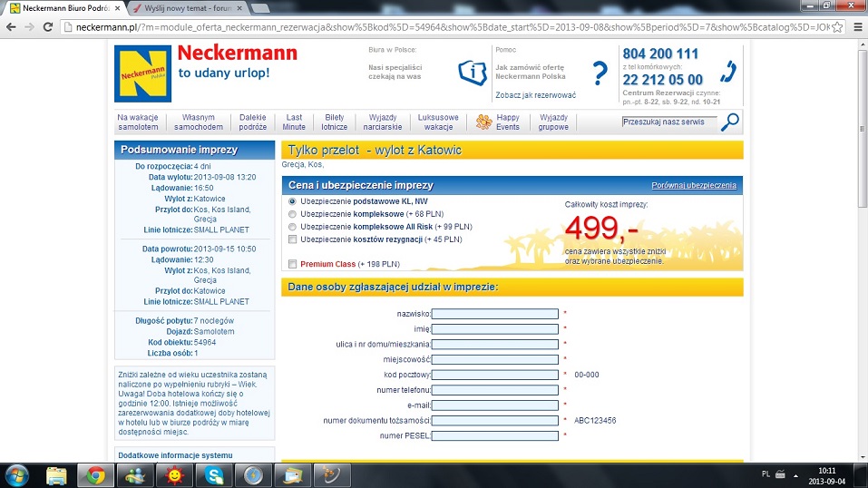This screenshot has height=488, width=868.
Task: Open 'Last Minute' menu item
Action: coord(294,122)
